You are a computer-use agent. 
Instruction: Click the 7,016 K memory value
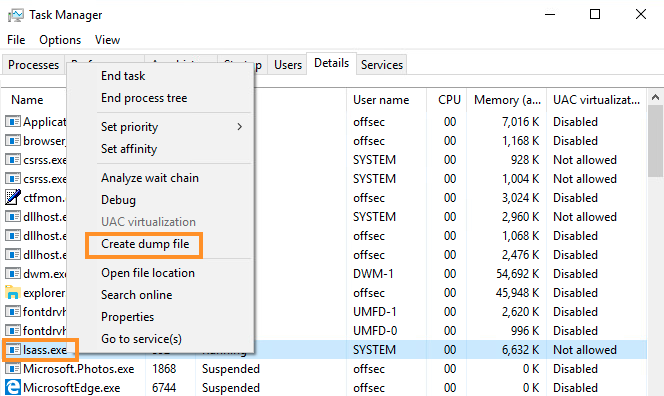520,122
